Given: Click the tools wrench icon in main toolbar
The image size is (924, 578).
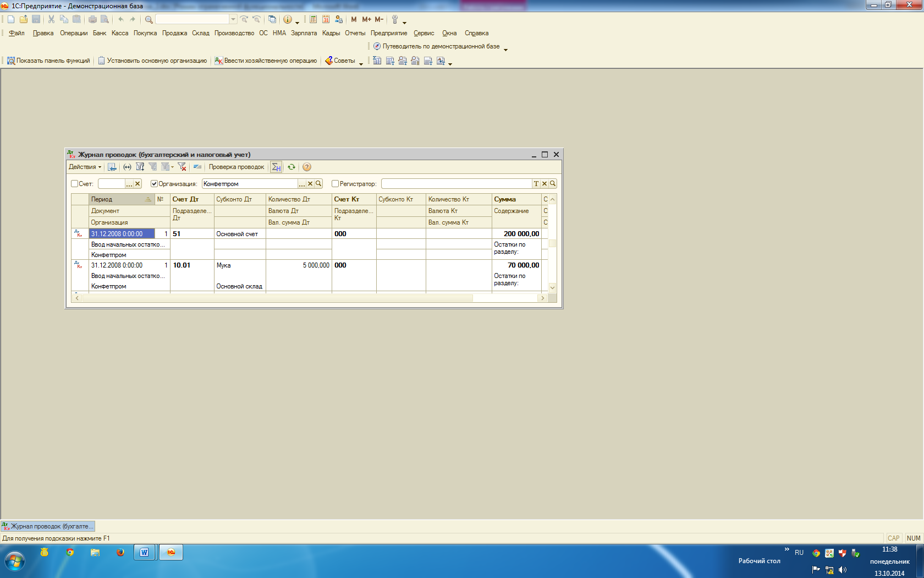Looking at the screenshot, I should 394,19.
